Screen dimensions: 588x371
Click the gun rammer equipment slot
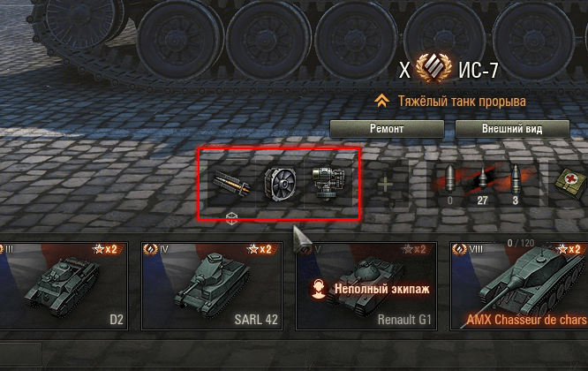(x=231, y=184)
